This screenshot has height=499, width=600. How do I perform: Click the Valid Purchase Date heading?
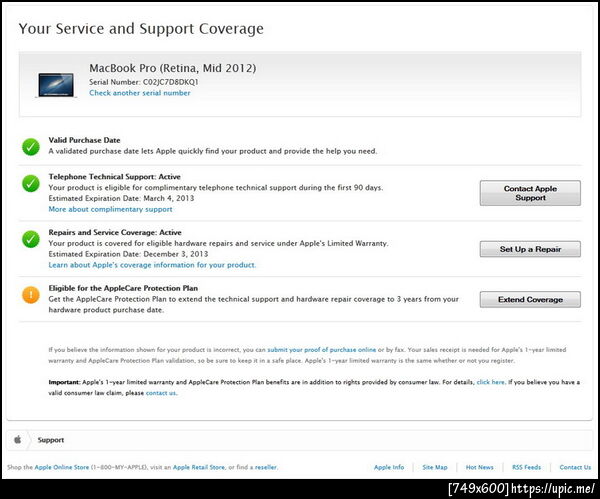(84, 140)
